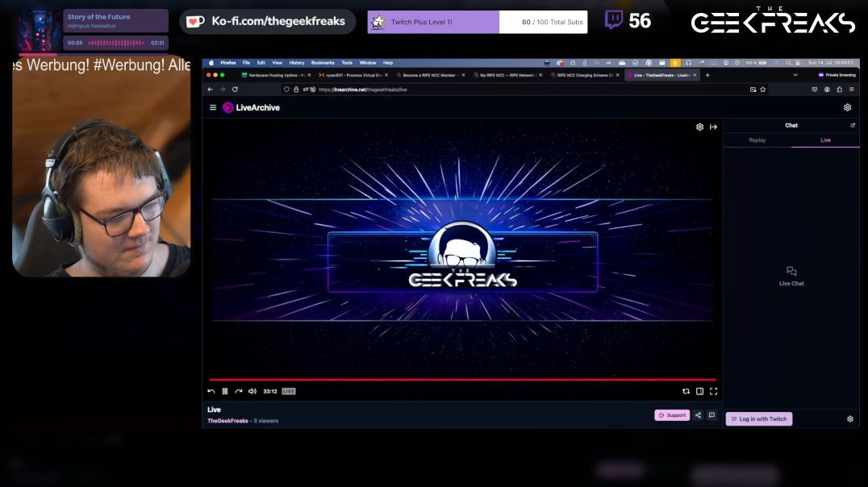Click the pink Support button

coord(672,415)
